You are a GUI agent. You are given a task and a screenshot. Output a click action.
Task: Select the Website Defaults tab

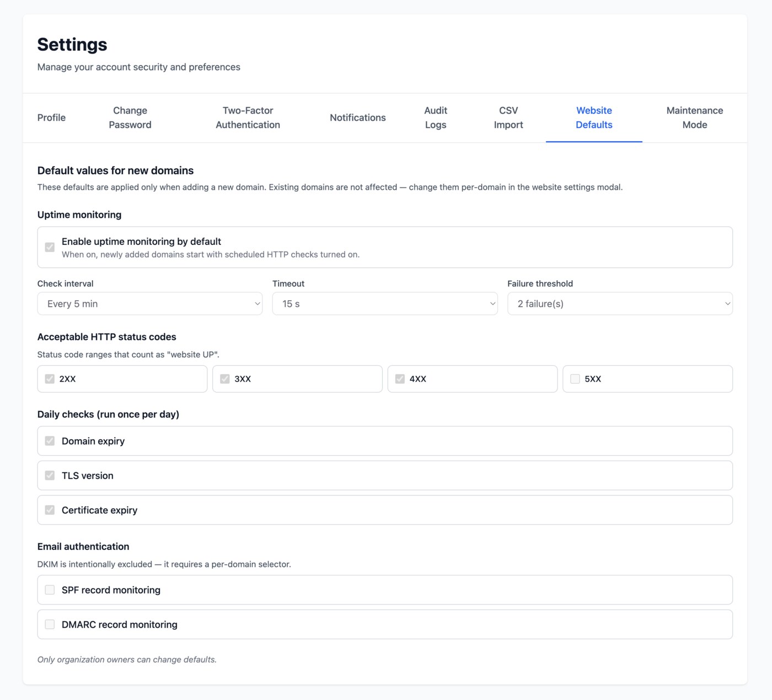[594, 117]
